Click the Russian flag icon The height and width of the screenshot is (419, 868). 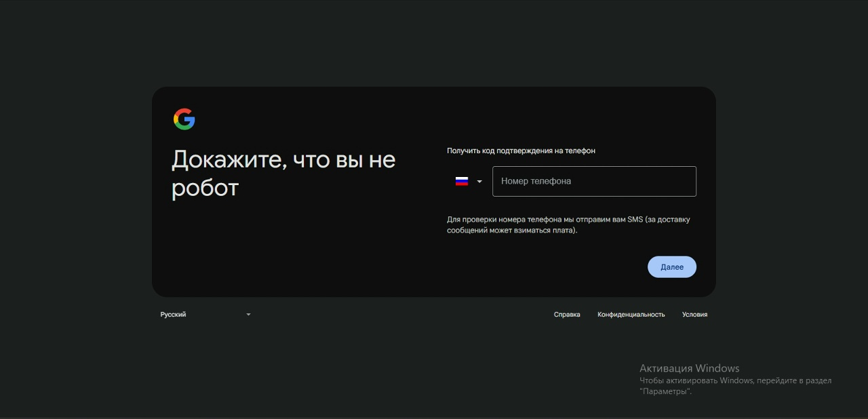point(462,181)
